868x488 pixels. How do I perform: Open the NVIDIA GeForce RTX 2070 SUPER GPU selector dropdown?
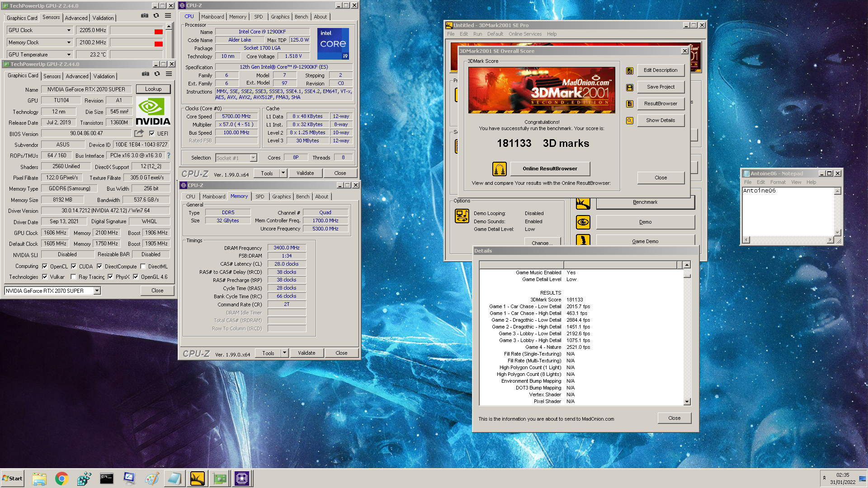[97, 291]
